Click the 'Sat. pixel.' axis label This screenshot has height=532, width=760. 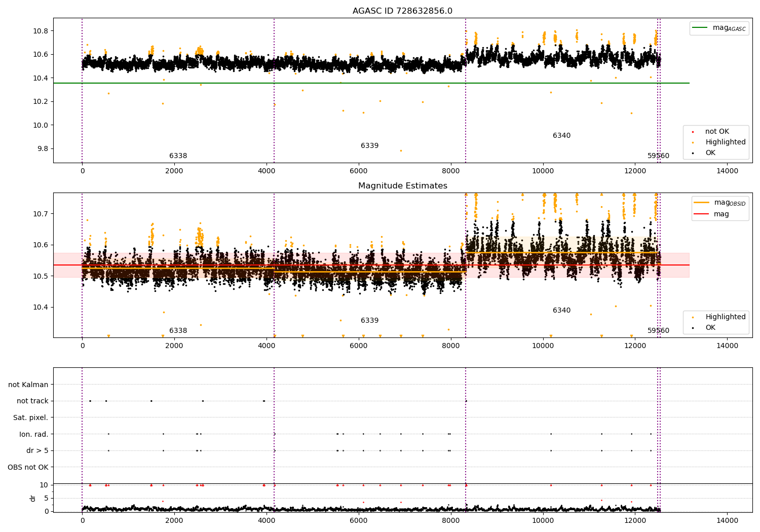click(x=30, y=417)
